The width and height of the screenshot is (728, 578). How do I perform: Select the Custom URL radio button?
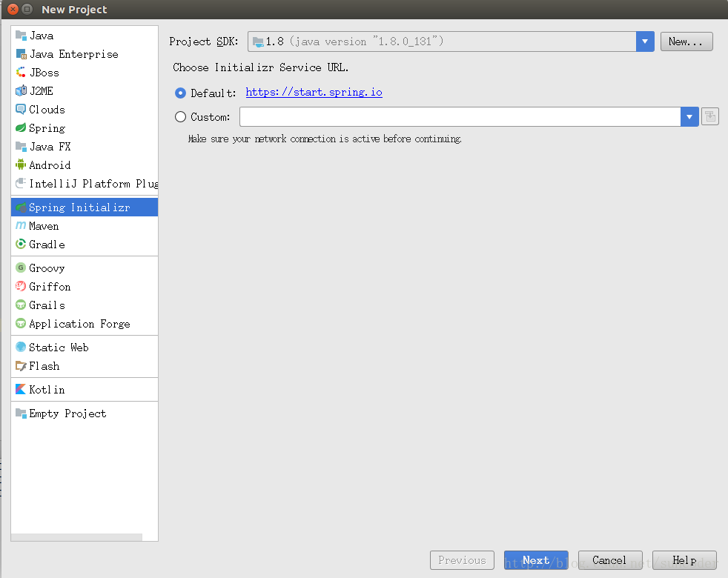pyautogui.click(x=180, y=116)
